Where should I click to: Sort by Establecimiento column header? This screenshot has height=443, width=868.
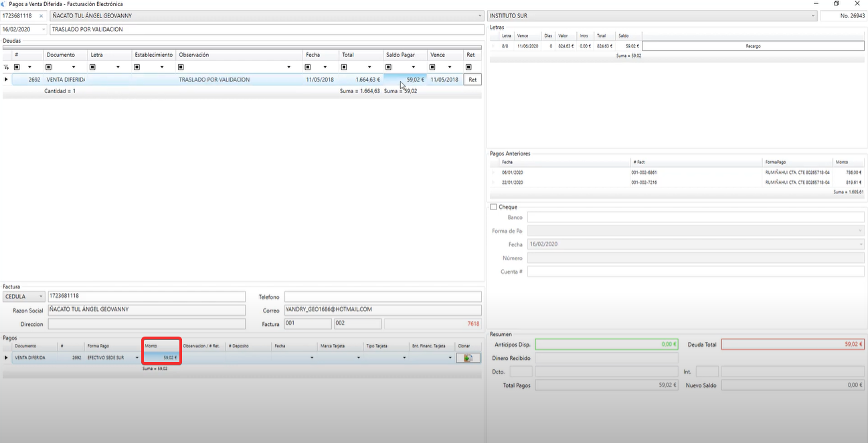tap(154, 55)
